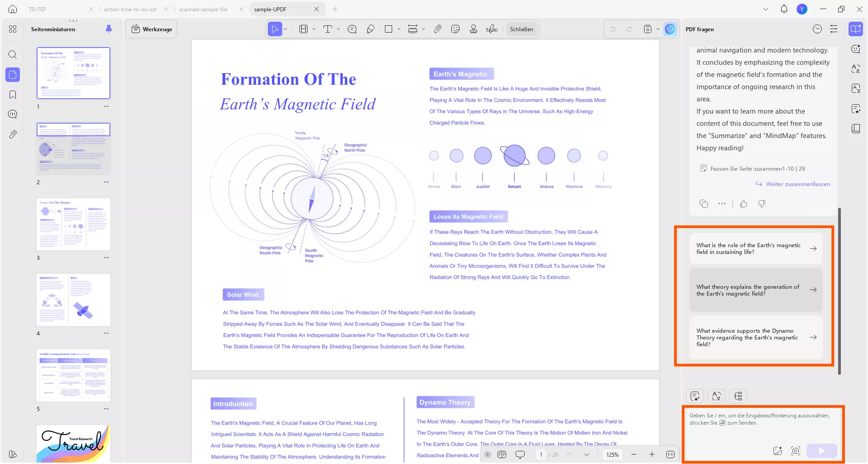Zoom in with the plus button
The width and height of the screenshot is (868, 464).
pos(652,454)
